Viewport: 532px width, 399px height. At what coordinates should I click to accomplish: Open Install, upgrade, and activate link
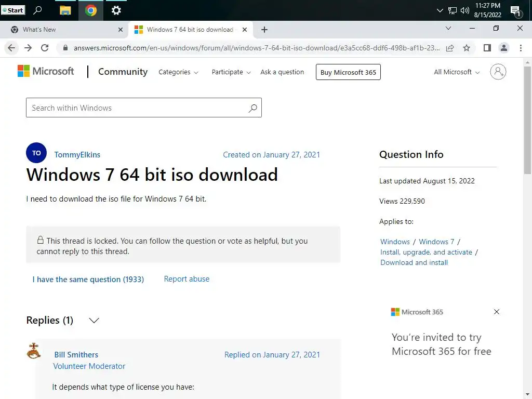[426, 252]
